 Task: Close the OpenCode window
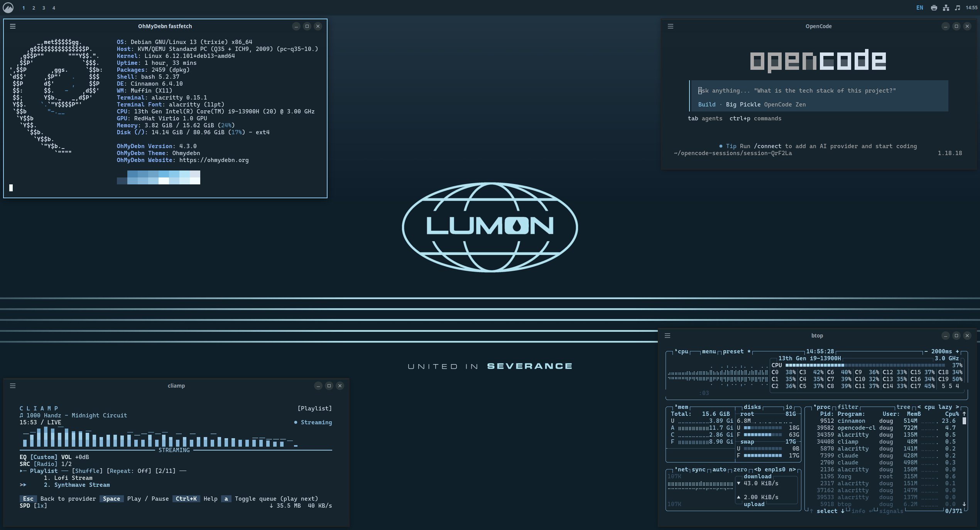[x=967, y=26]
